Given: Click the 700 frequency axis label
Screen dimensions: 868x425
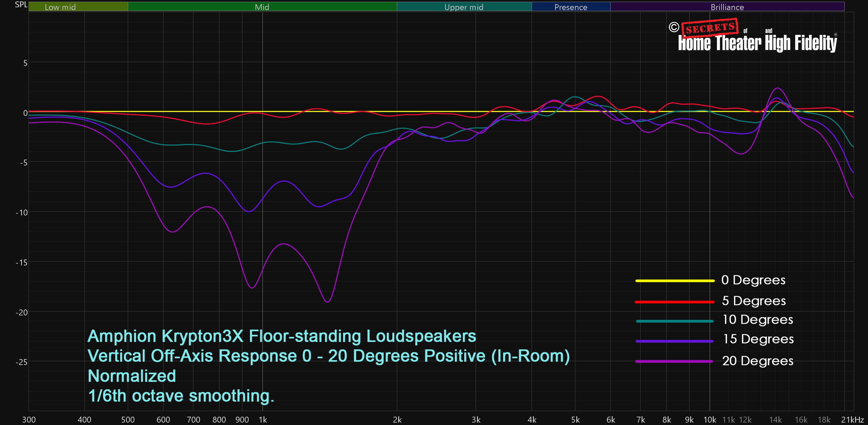Looking at the screenshot, I should (193, 420).
